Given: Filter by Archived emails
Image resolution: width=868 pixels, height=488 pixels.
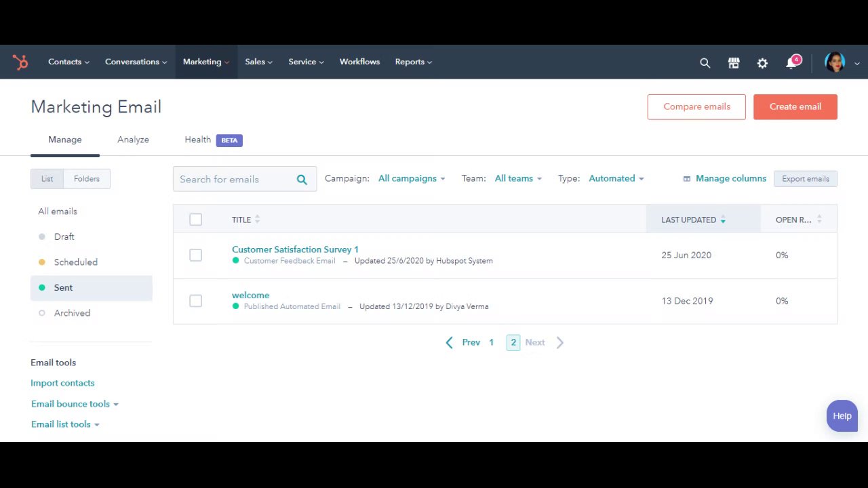Looking at the screenshot, I should (72, 313).
